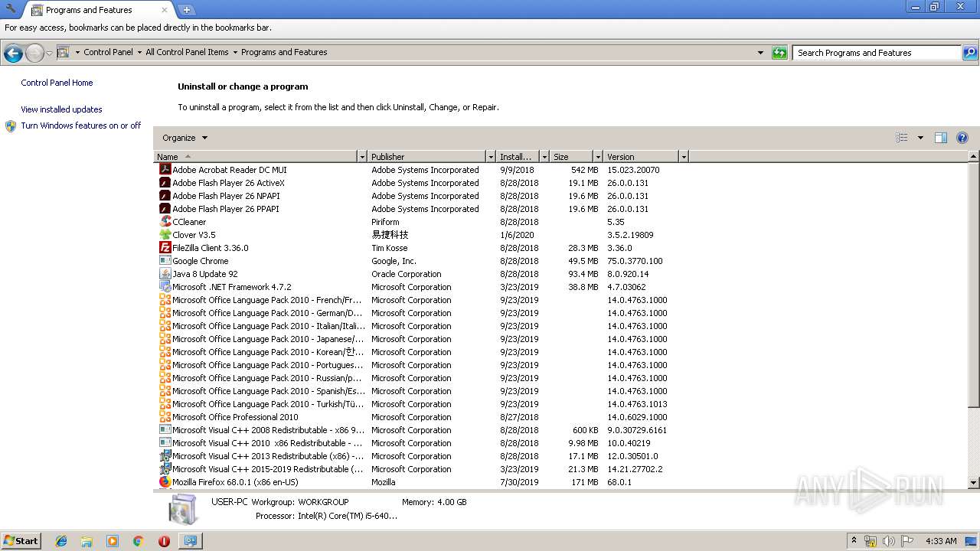Click the taskbar clock showing 4:33 AM
The height and width of the screenshot is (551, 980).
[x=941, y=541]
